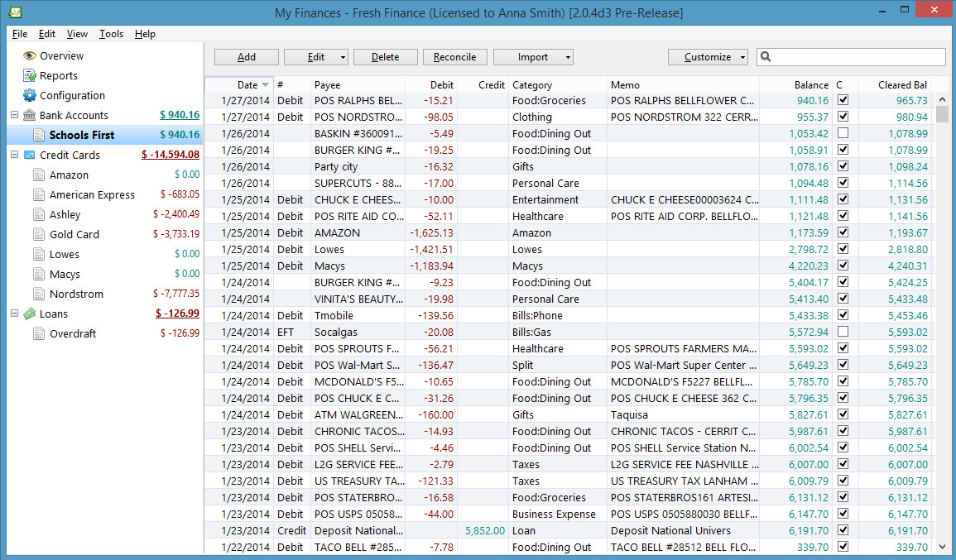Click the transaction list scrollbar thumb
Image resolution: width=956 pixels, height=560 pixels.
pos(942,114)
